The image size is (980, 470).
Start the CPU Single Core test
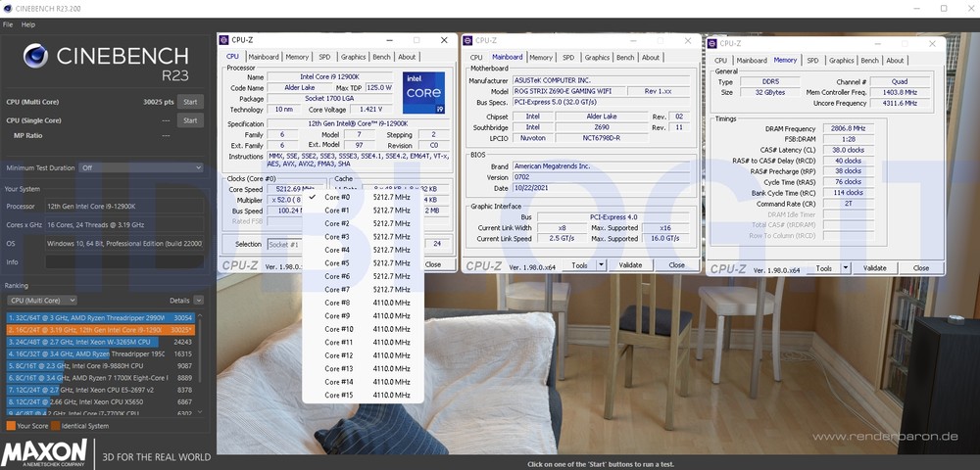coord(190,120)
